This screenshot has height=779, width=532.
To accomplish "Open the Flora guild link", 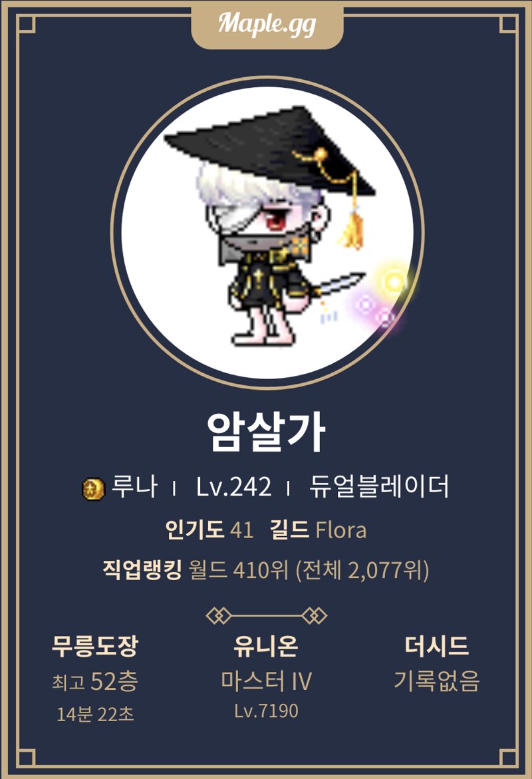I will (341, 530).
